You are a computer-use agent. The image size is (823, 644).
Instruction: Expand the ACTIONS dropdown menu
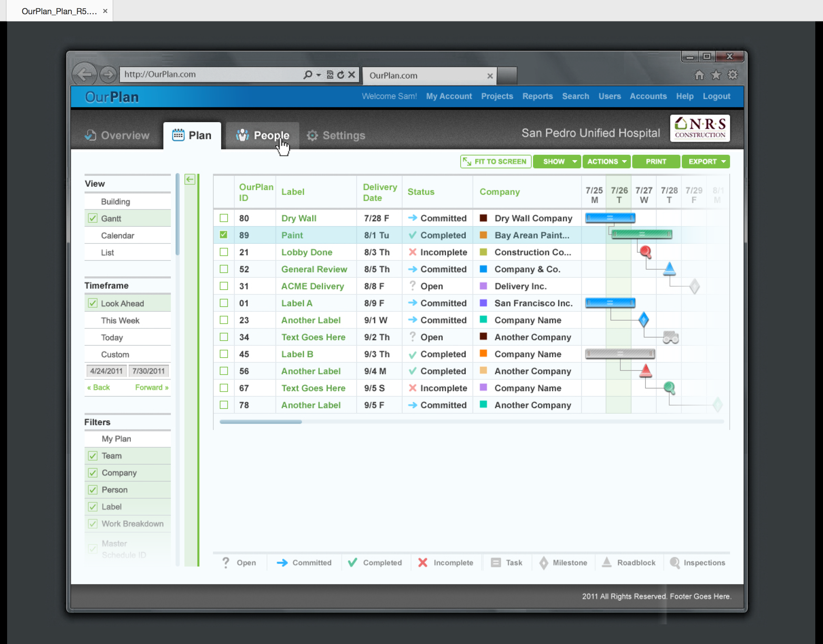(607, 161)
